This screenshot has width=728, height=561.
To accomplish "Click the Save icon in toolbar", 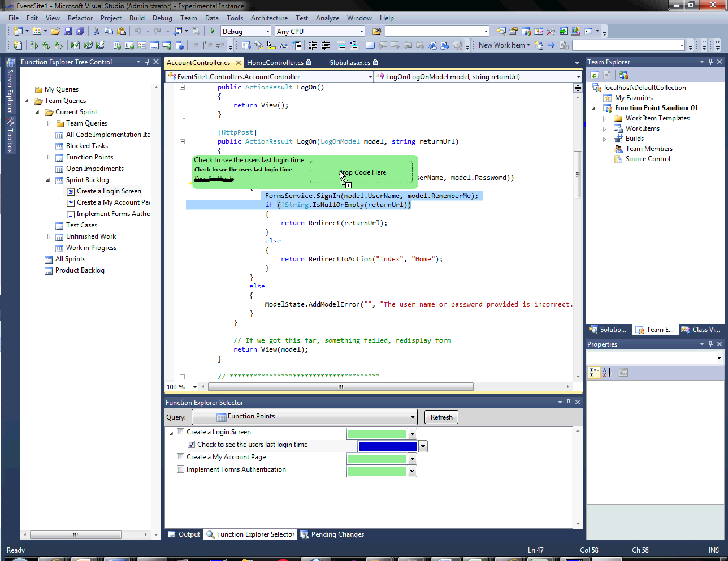I will [x=68, y=31].
